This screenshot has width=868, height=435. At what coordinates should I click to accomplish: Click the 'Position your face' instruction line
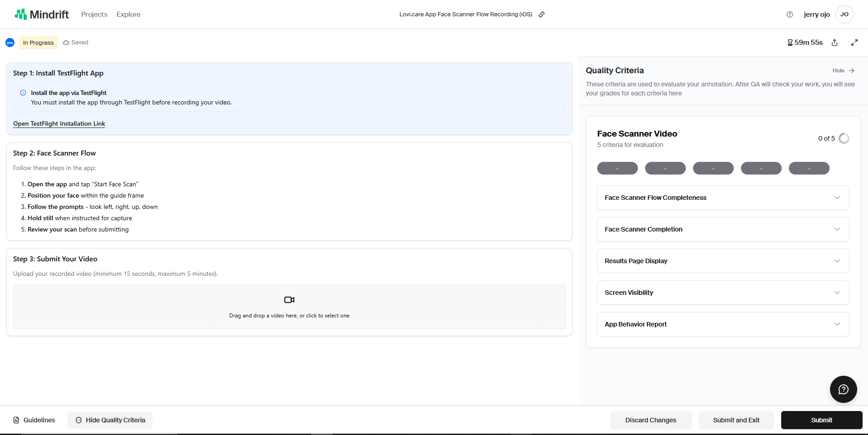point(86,195)
